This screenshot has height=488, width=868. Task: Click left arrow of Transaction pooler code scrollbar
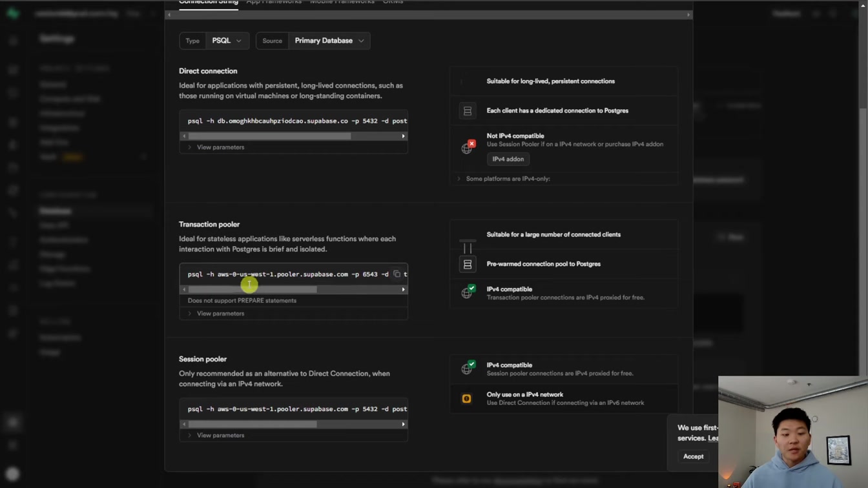[184, 289]
